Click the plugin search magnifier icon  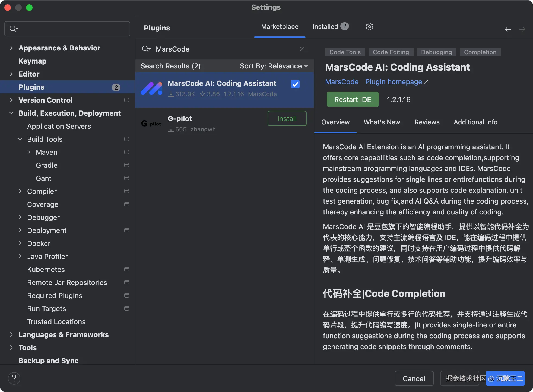(x=146, y=49)
